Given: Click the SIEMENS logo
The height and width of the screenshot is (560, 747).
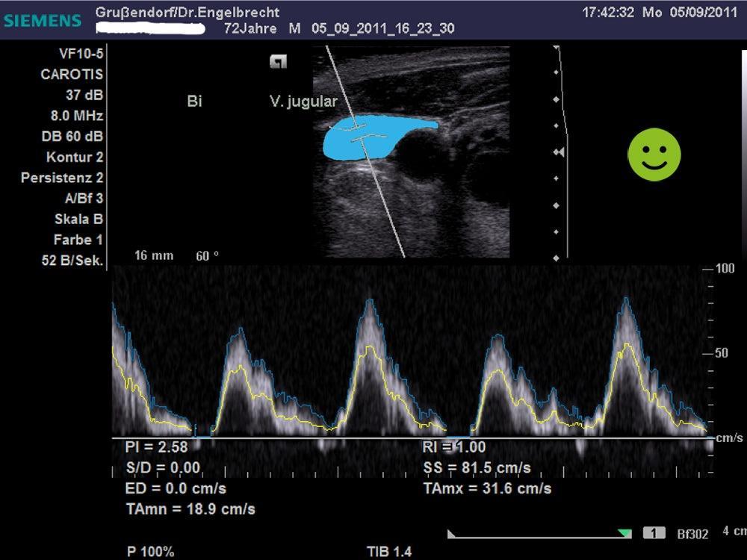Looking at the screenshot, I should click(43, 20).
